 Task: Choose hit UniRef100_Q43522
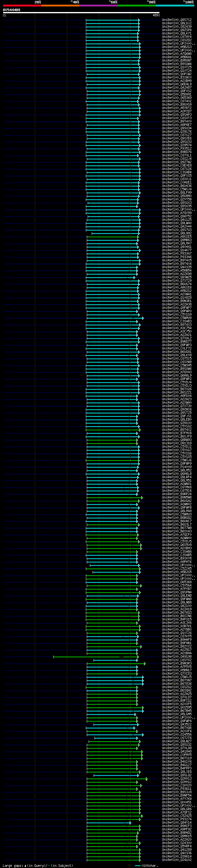coord(177,724)
